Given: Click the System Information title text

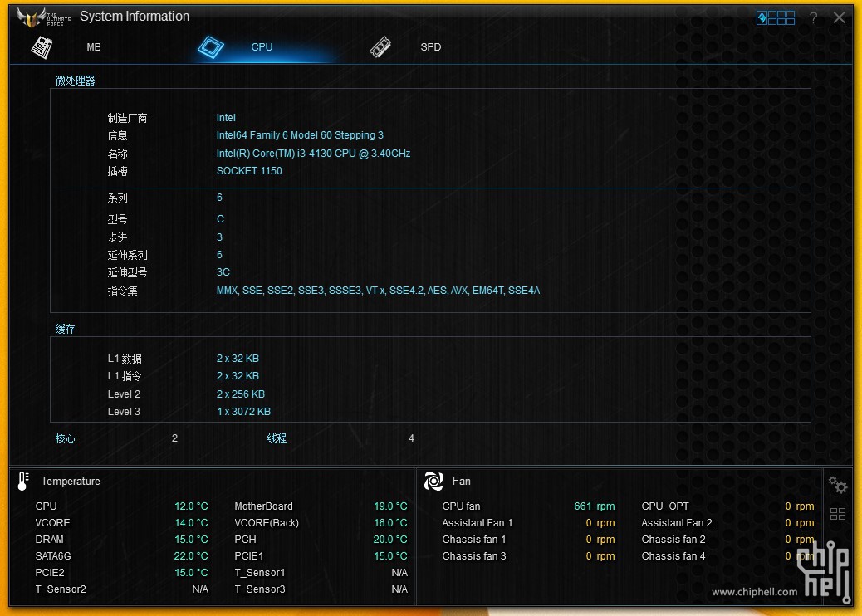Looking at the screenshot, I should [x=135, y=17].
